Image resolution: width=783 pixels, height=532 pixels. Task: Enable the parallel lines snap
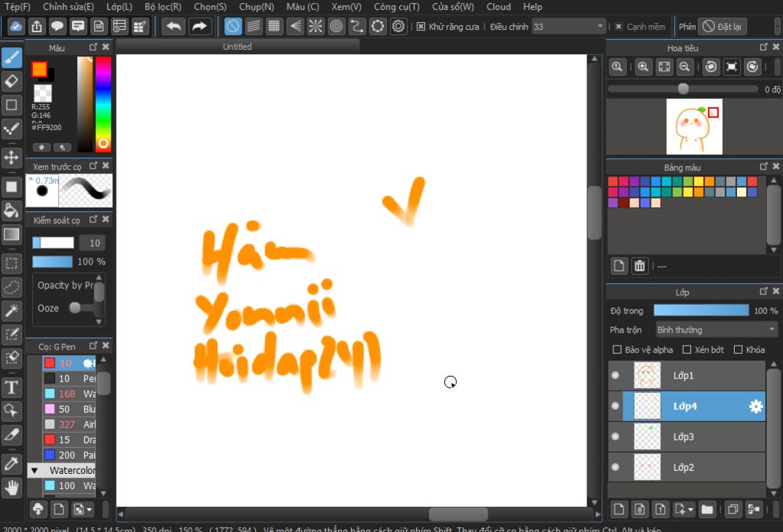(x=254, y=26)
